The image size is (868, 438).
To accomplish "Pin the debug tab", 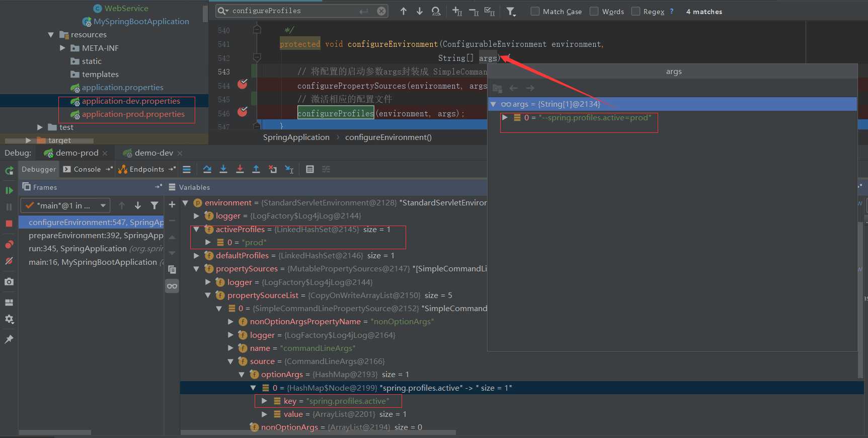I will coord(9,339).
